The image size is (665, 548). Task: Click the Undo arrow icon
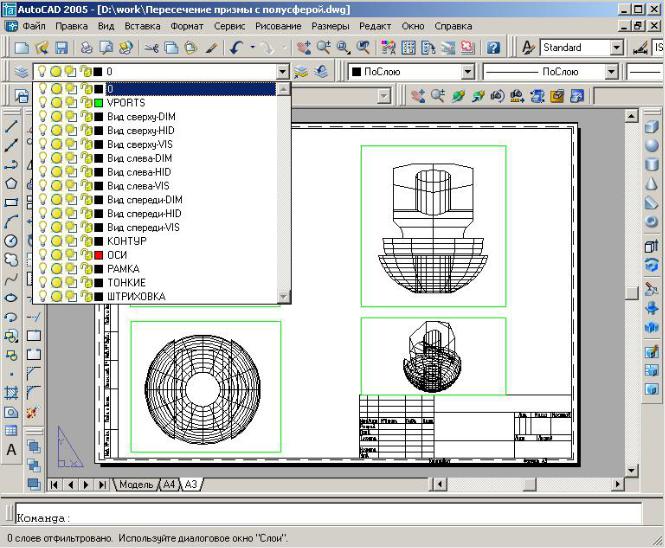click(x=236, y=48)
